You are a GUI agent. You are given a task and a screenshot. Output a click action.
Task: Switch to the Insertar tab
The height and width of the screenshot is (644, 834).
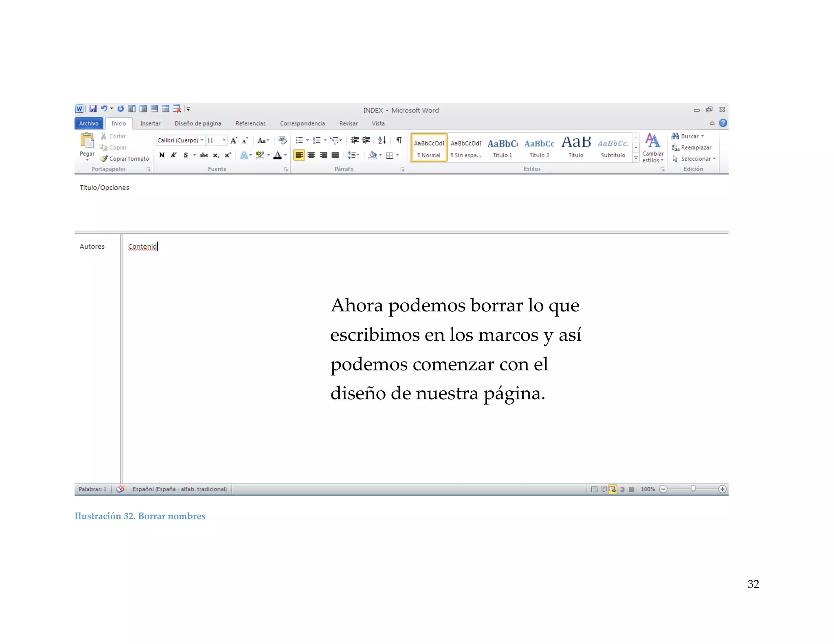(150, 123)
